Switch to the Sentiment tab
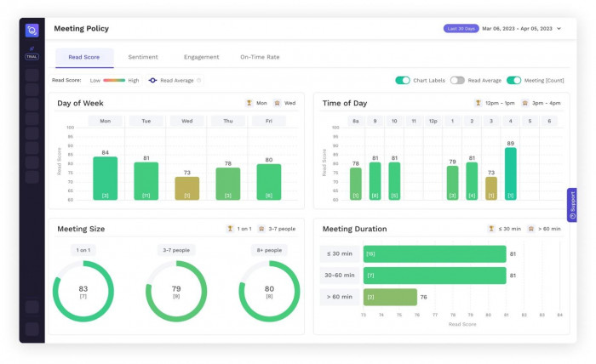The height and width of the screenshot is (364, 596). [143, 57]
